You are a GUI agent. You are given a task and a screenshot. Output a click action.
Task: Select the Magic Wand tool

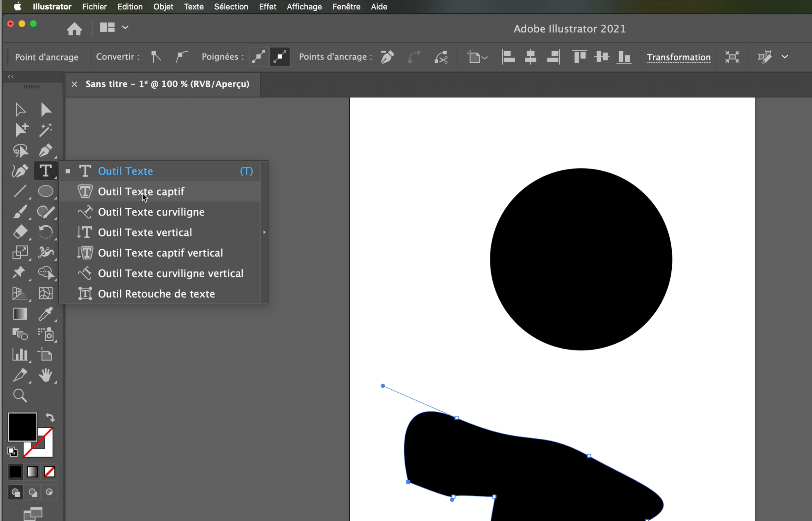point(46,130)
